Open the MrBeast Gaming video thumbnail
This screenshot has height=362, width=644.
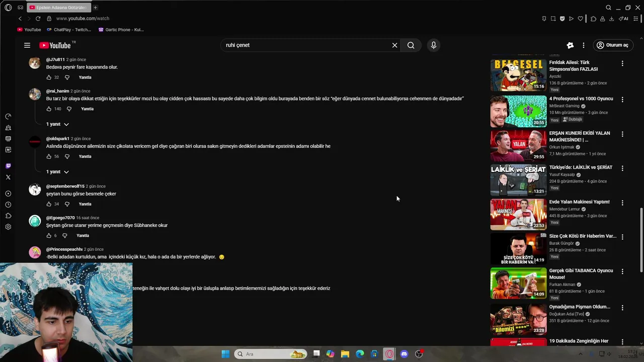tap(518, 111)
